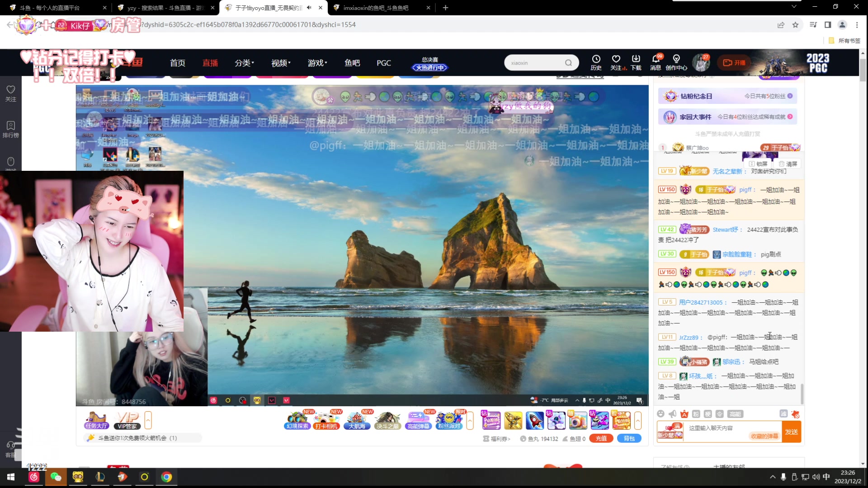
Task: Click the 梗 meme danmaku icon
Action: (x=708, y=414)
